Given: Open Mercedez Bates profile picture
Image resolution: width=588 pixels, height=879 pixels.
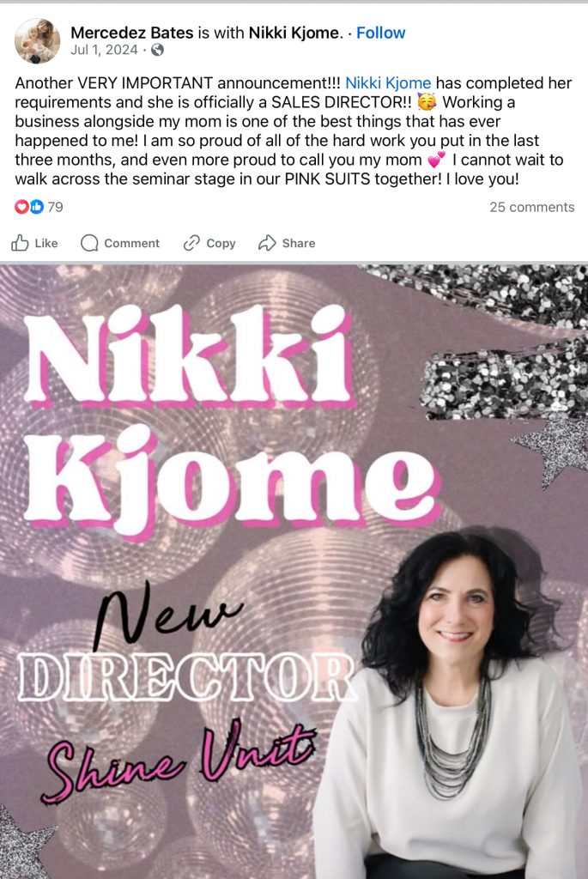Looking at the screenshot, I should click(x=37, y=41).
